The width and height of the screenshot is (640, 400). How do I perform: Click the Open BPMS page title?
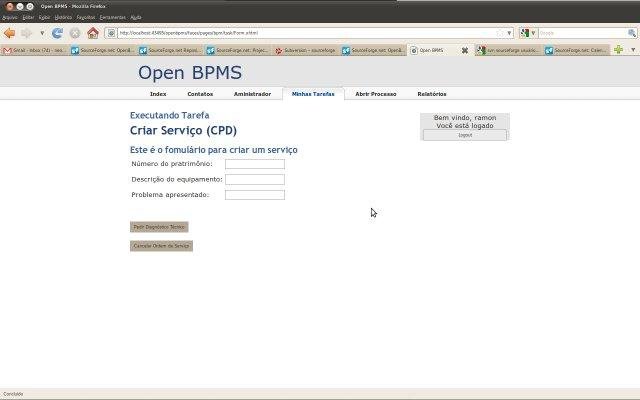190,73
